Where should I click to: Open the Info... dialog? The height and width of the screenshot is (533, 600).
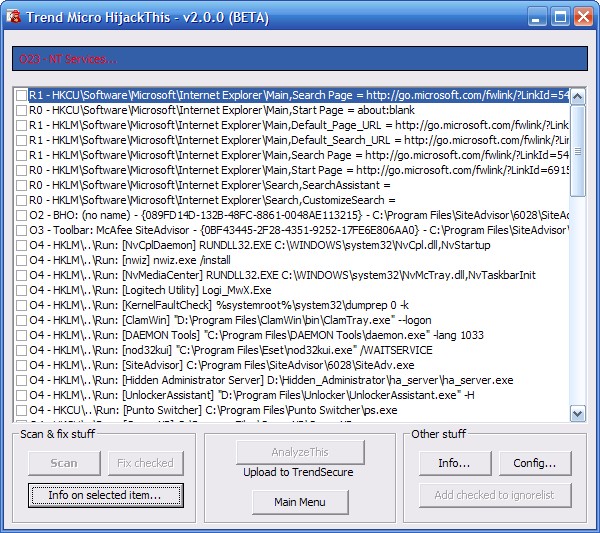click(455, 463)
